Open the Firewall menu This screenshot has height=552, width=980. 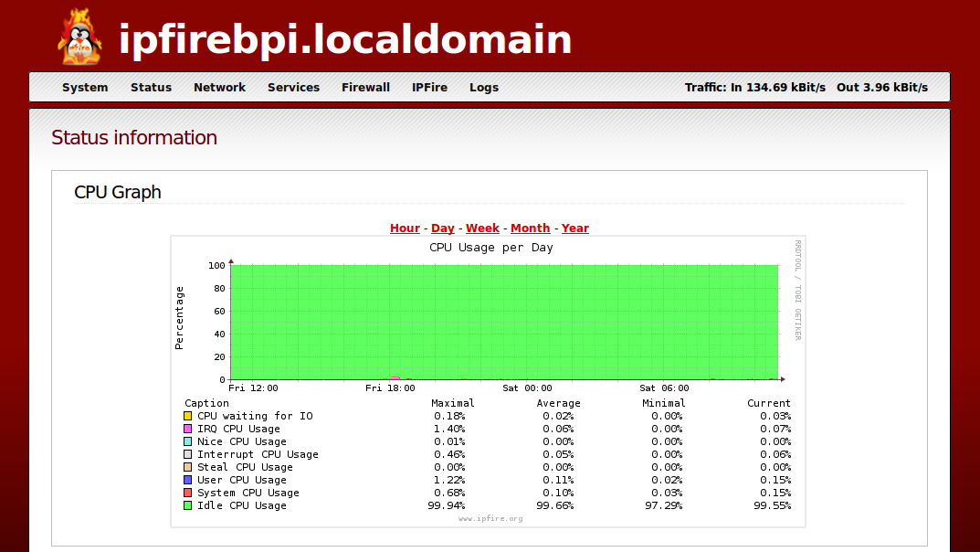(x=365, y=88)
